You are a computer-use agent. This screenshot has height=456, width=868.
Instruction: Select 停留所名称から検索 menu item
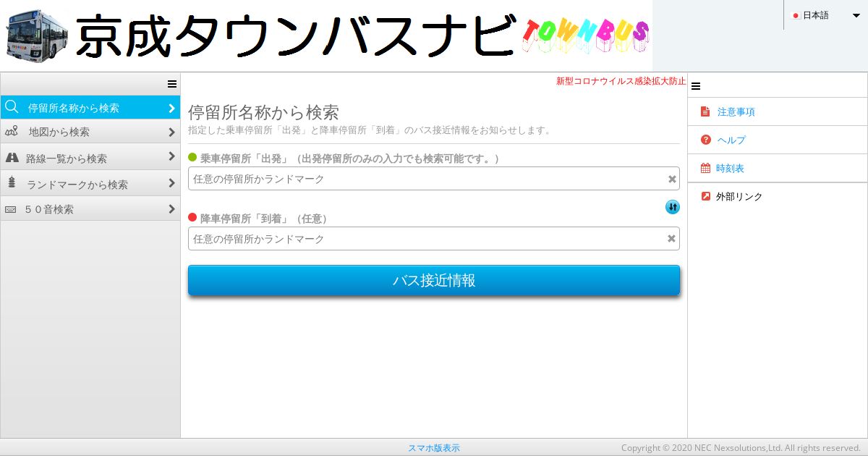coord(90,107)
